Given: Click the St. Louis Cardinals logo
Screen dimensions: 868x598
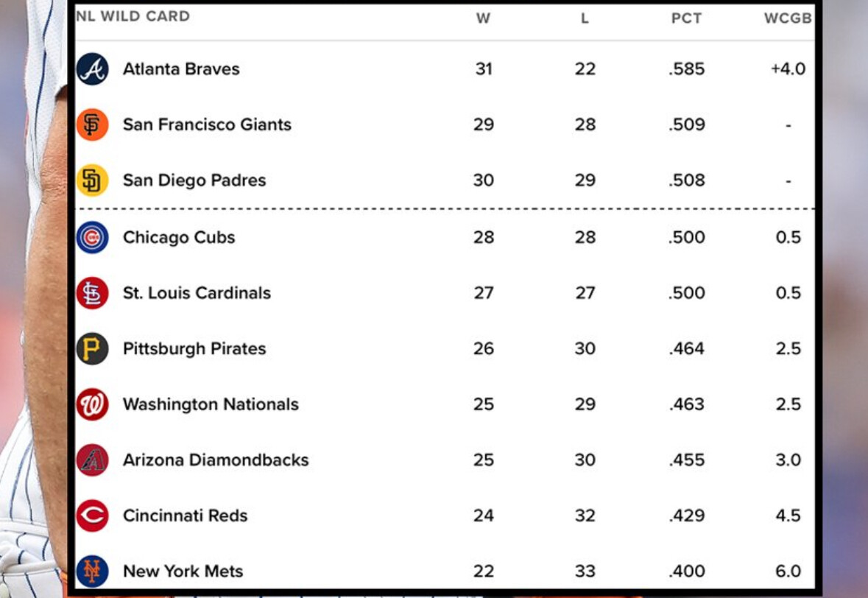Looking at the screenshot, I should tap(93, 293).
